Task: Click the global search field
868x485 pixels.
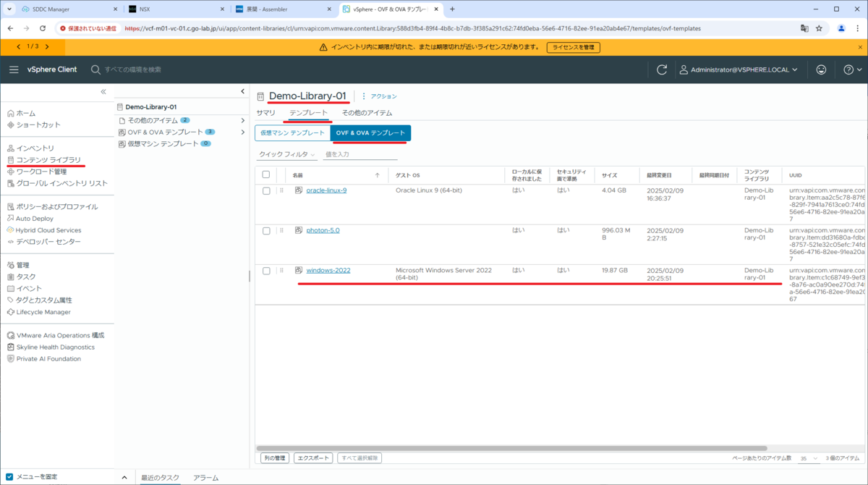Action: coord(133,69)
